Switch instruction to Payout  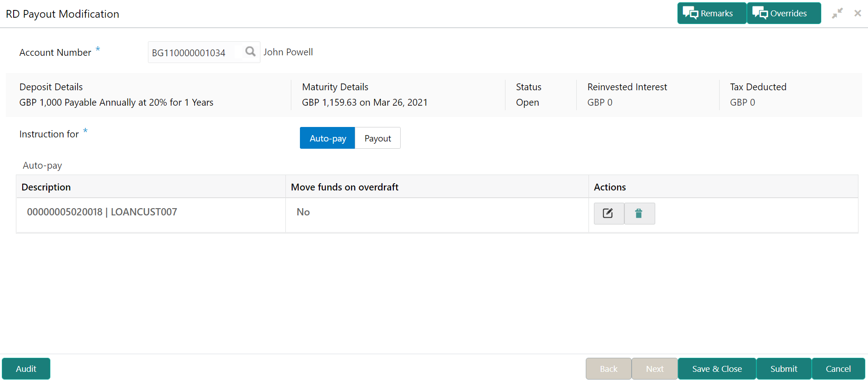378,138
